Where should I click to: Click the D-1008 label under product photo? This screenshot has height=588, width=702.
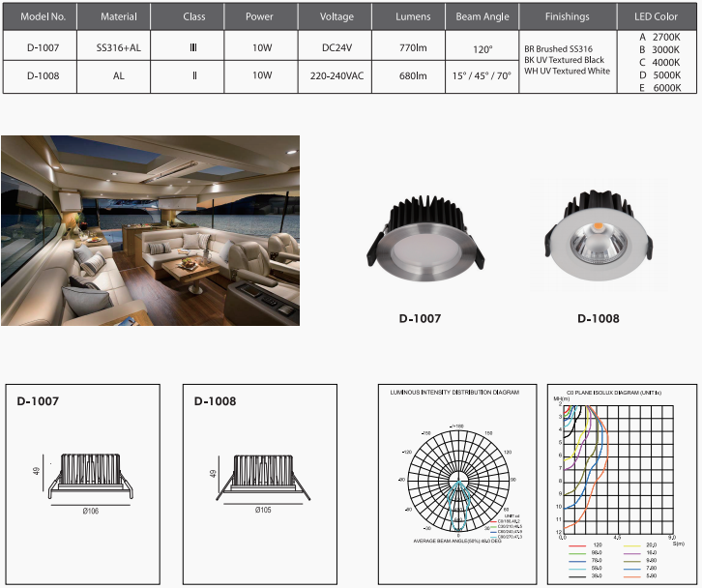[599, 318]
